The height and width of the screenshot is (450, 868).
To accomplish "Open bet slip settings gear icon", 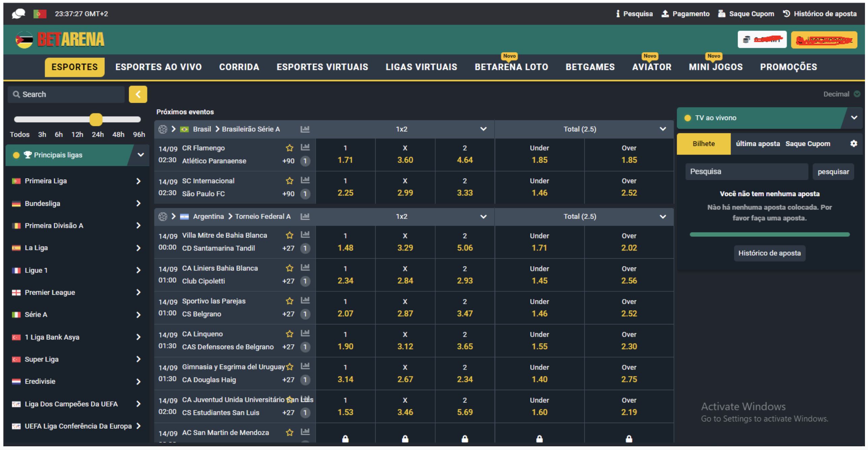I will tap(854, 143).
